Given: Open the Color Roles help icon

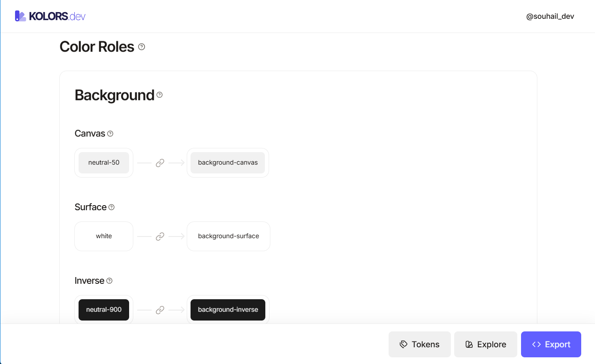Looking at the screenshot, I should tap(141, 47).
